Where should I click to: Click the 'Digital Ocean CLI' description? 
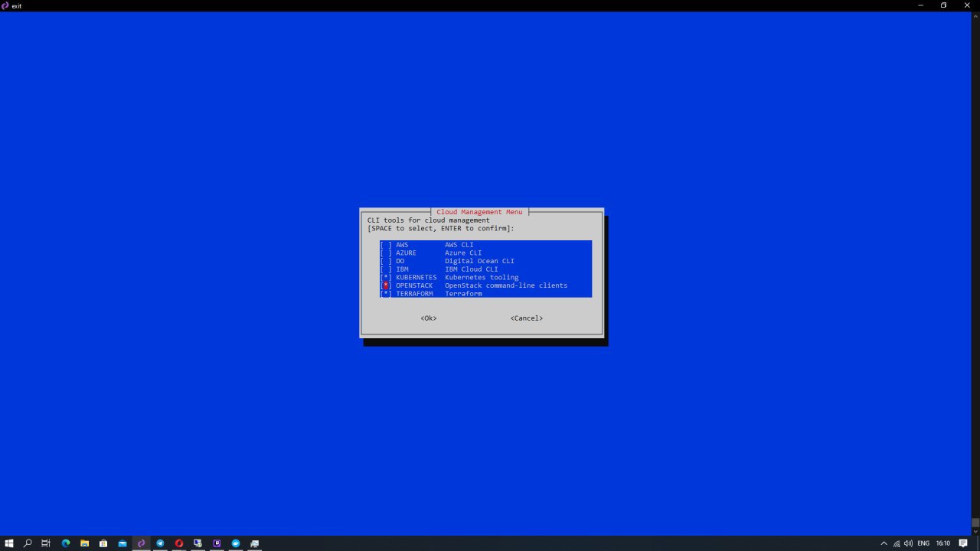click(x=479, y=261)
